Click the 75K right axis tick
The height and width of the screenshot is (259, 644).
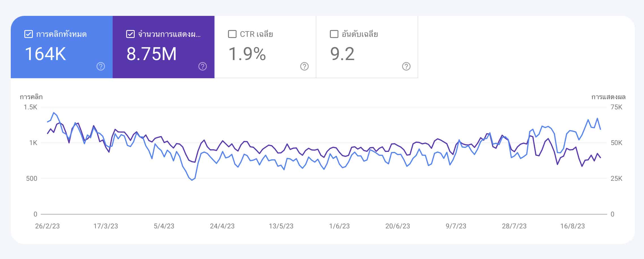click(617, 107)
